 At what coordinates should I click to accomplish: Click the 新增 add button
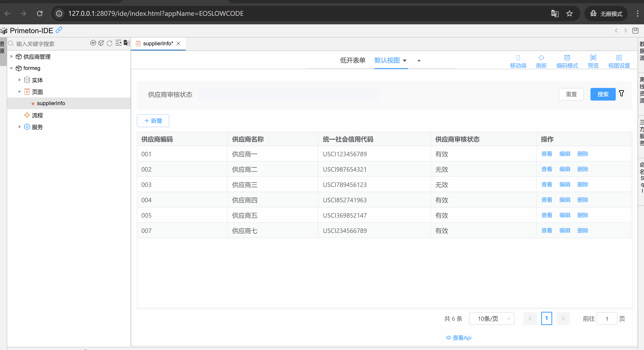pyautogui.click(x=153, y=121)
